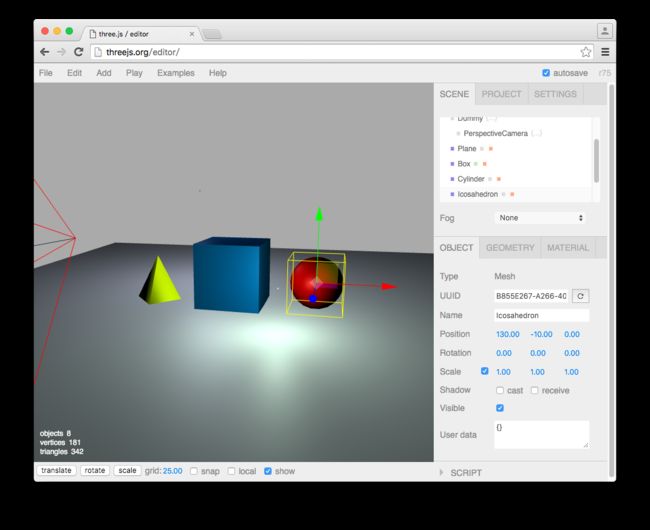Click the browser back arrow
Viewport: 650px width, 530px height.
coord(44,52)
